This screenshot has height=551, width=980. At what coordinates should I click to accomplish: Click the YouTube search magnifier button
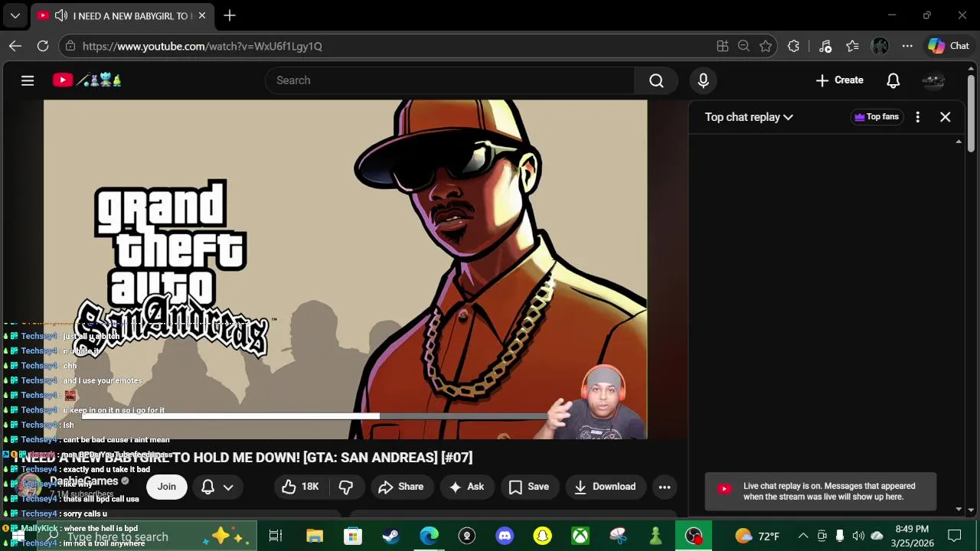[656, 80]
